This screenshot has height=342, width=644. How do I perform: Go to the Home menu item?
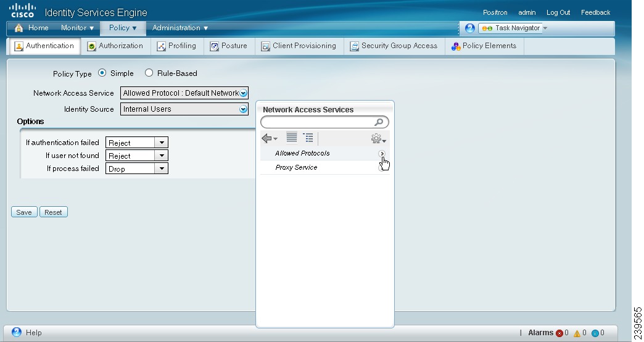[x=38, y=28]
